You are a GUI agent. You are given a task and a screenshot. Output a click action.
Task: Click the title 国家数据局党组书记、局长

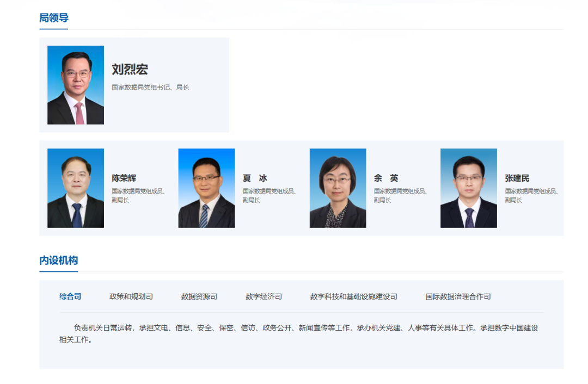[150, 87]
